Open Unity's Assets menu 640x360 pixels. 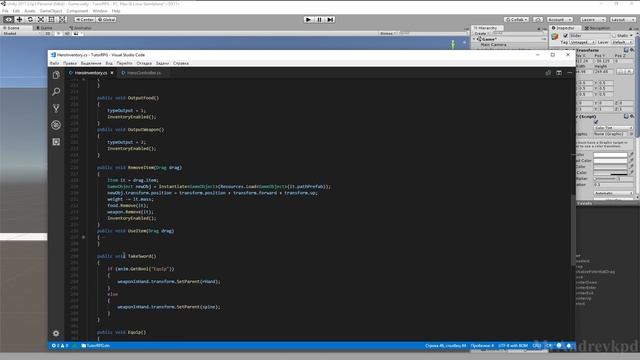pyautogui.click(x=30, y=11)
